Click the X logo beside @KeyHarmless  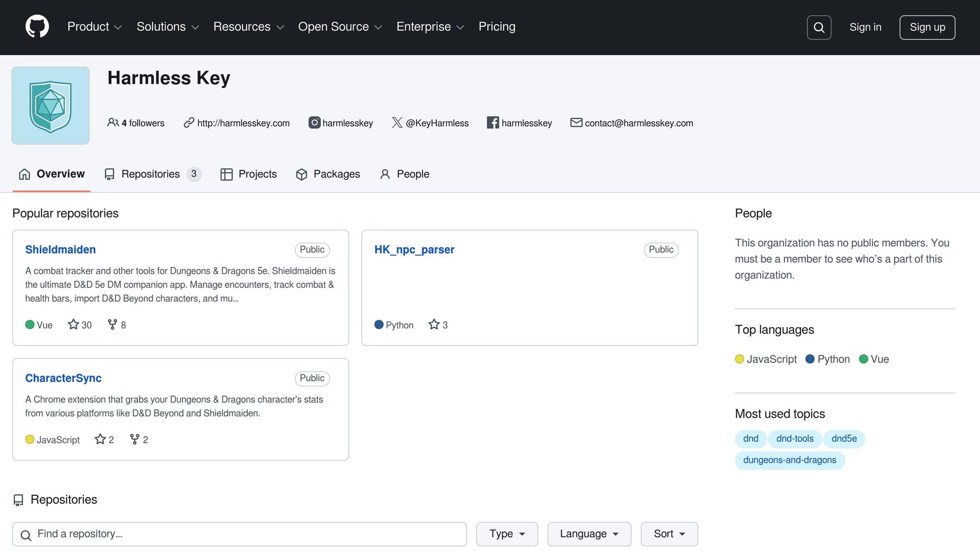(x=397, y=123)
